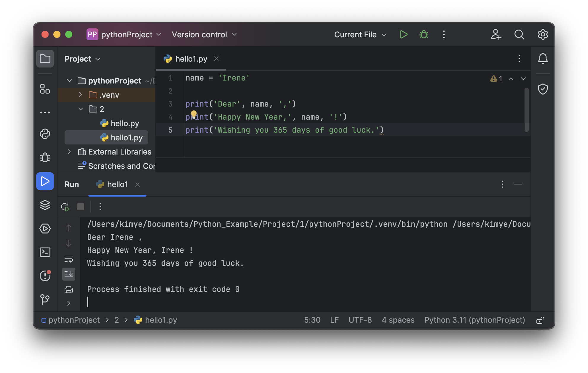Select the hello1.py editor tab
This screenshot has height=373, width=588.
click(x=191, y=59)
